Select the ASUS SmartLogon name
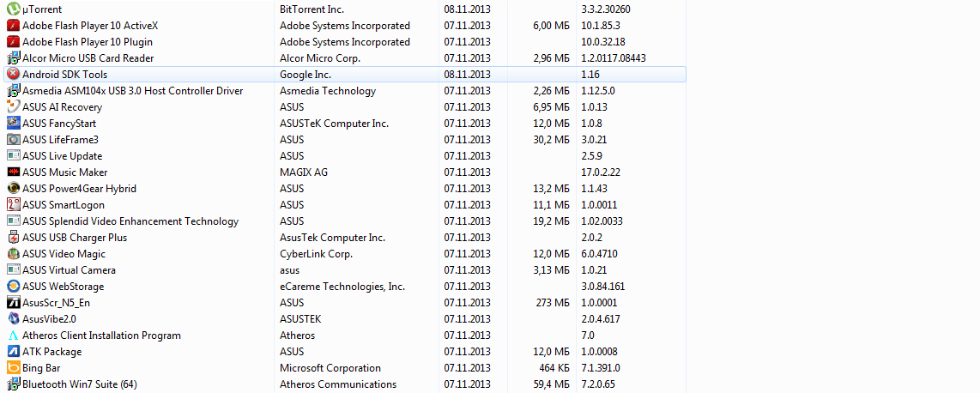The image size is (980, 393). (x=64, y=204)
